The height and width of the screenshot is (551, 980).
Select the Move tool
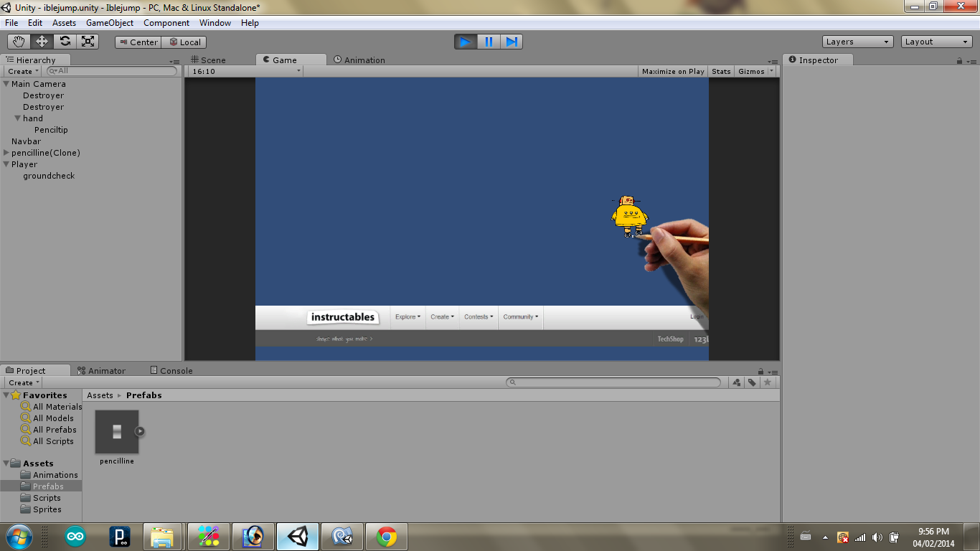[x=42, y=42]
